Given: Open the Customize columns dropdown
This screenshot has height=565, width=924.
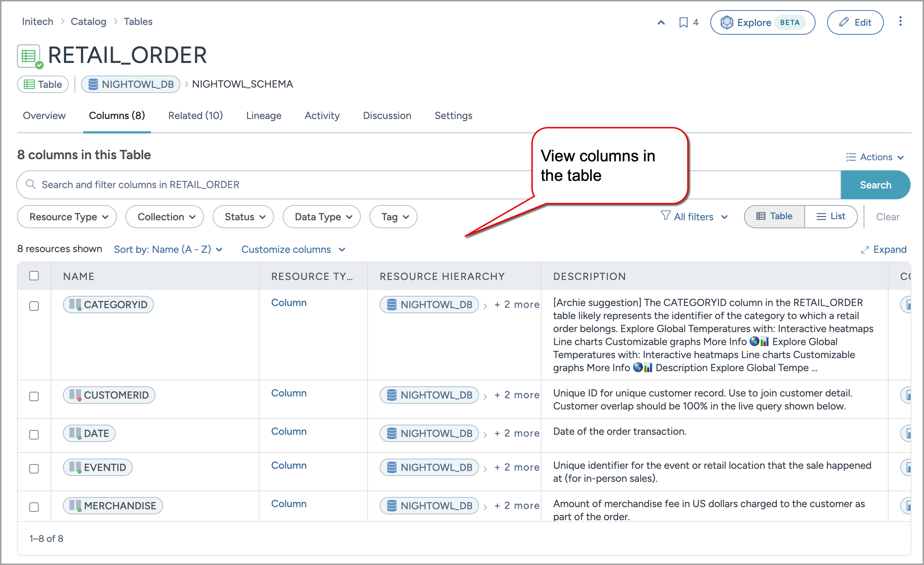Looking at the screenshot, I should [293, 250].
